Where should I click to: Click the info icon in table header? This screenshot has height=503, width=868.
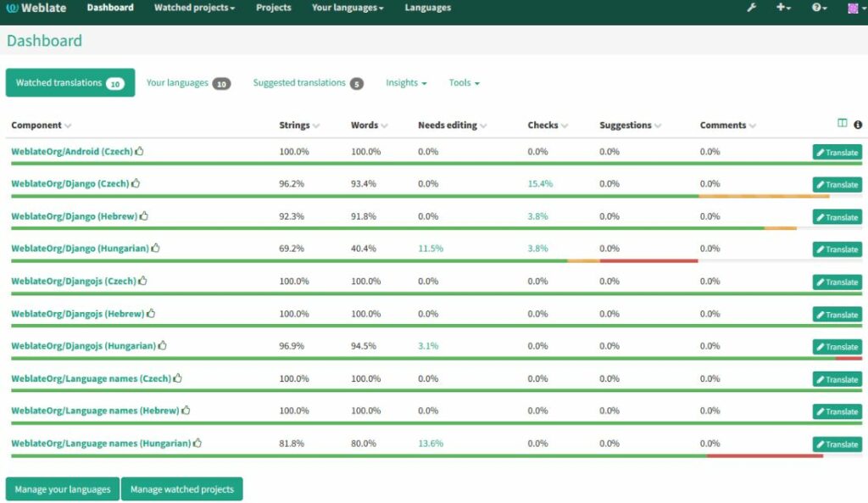[858, 125]
